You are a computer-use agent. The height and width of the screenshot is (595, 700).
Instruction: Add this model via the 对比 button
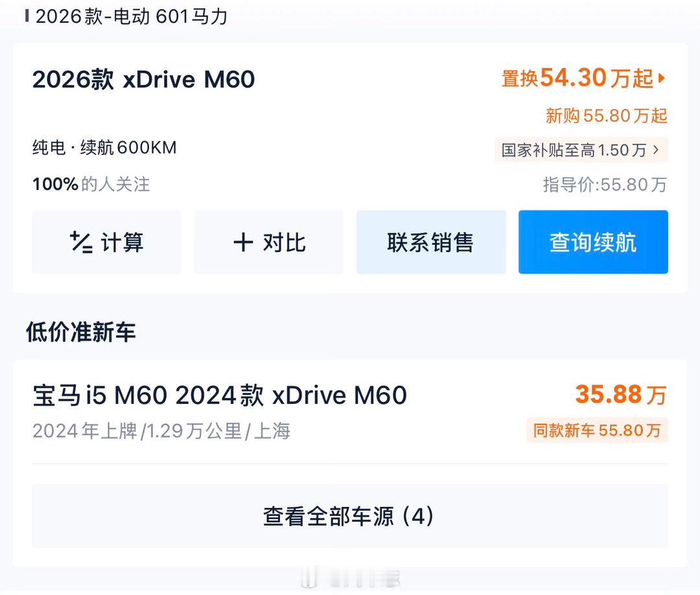269,242
